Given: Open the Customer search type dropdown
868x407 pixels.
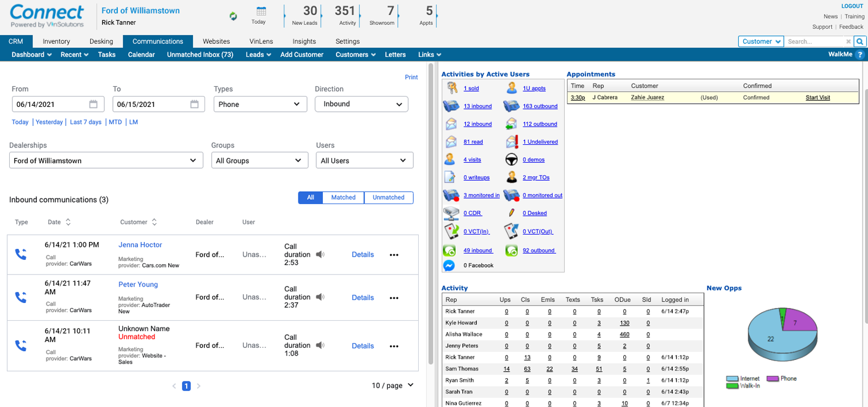Looking at the screenshot, I should pyautogui.click(x=761, y=41).
